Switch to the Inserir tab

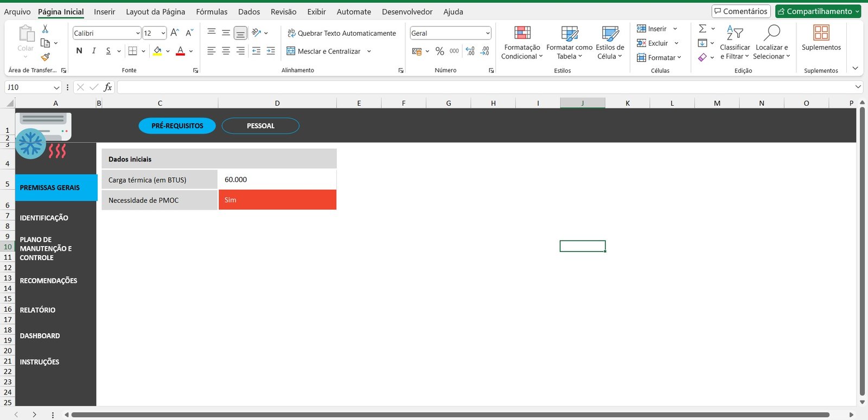coord(104,11)
